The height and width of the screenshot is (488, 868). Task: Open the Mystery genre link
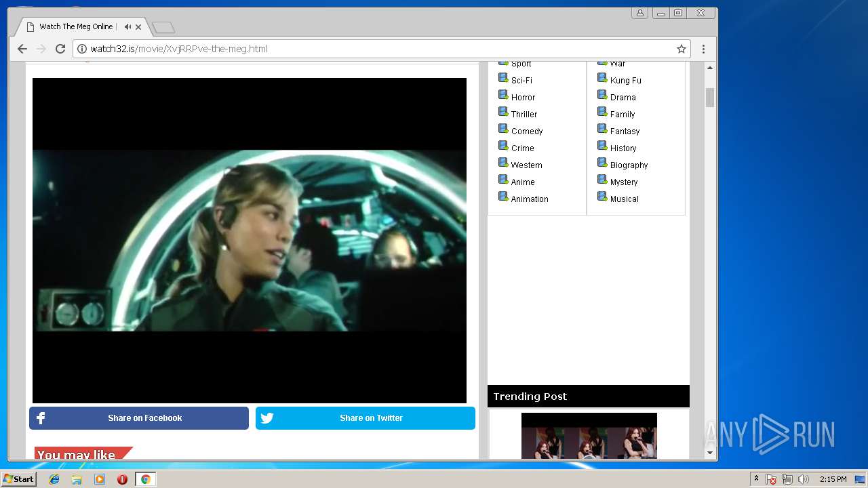[x=624, y=182]
